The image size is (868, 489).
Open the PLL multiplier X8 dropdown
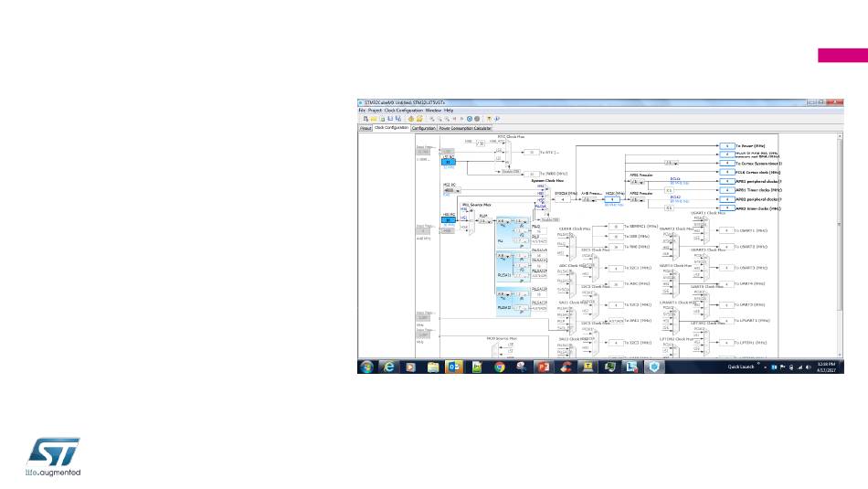503,221
